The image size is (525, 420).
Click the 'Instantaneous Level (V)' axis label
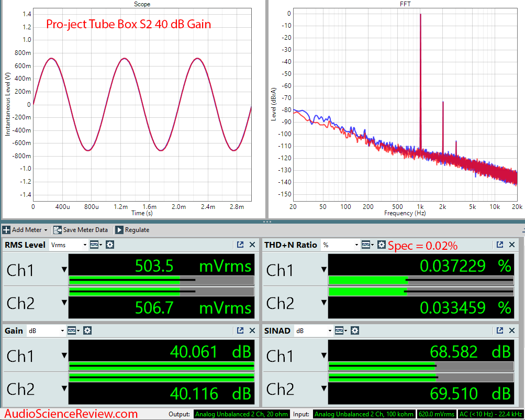7,105
